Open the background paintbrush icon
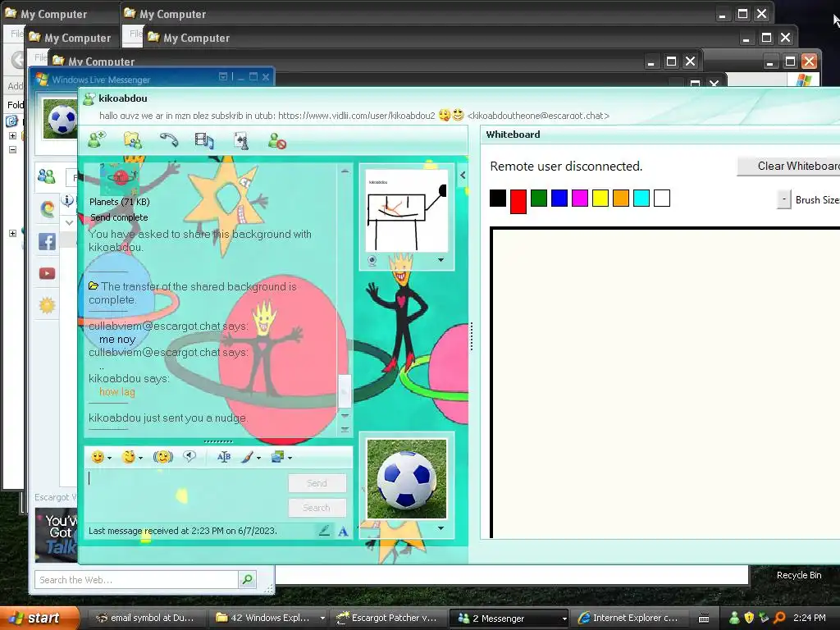Image resolution: width=840 pixels, height=630 pixels. 247,457
